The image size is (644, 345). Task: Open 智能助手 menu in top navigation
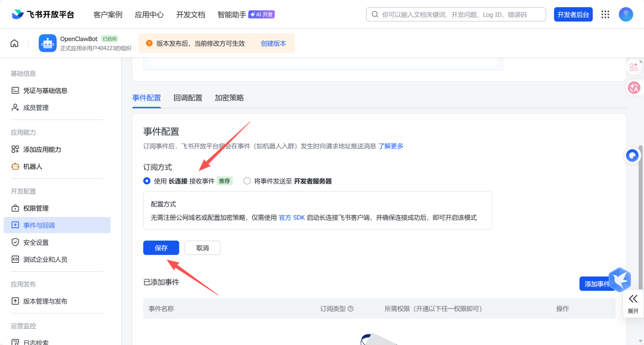[x=231, y=14]
